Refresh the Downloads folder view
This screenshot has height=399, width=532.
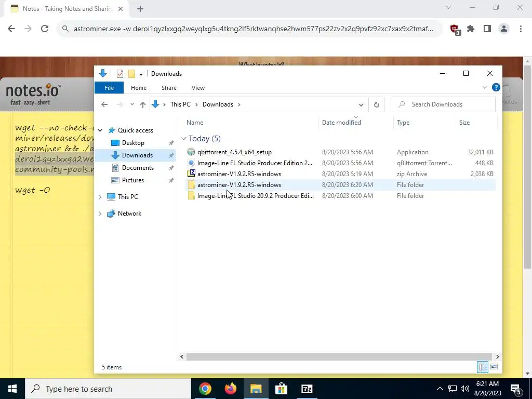tap(376, 104)
